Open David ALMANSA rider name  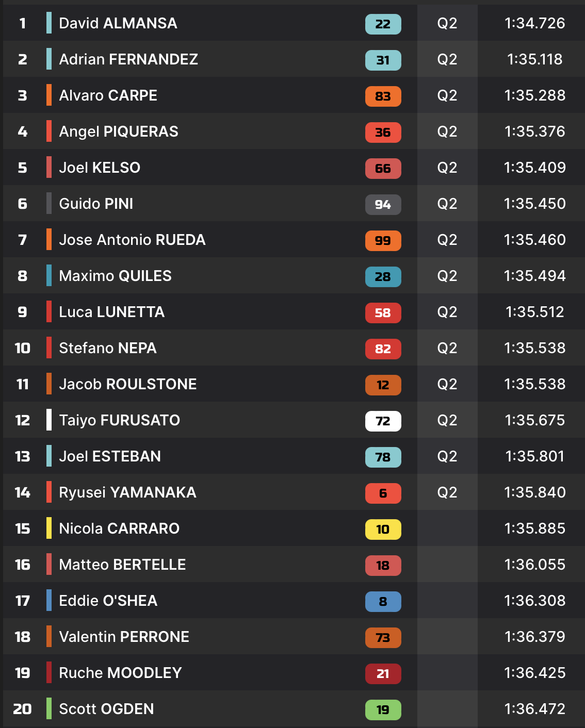point(118,23)
